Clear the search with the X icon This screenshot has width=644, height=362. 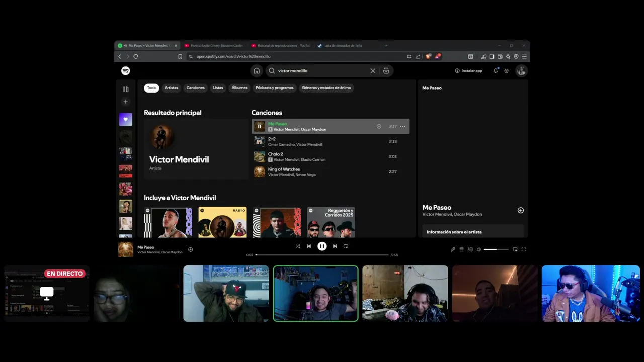[373, 71]
